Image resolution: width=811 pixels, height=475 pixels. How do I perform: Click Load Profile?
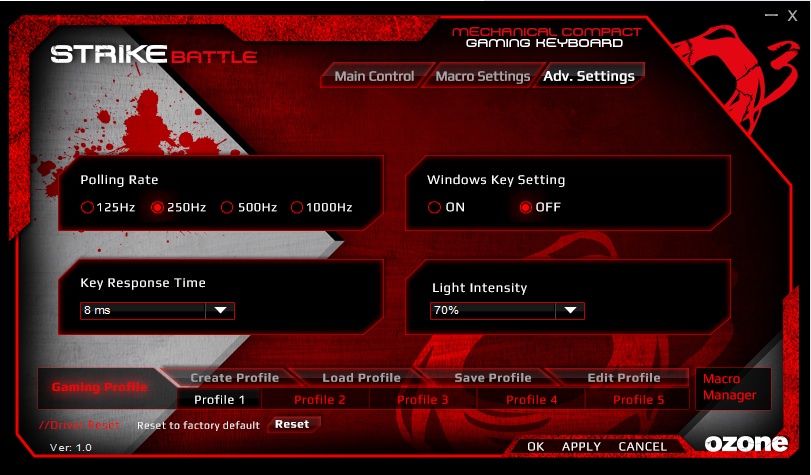pos(362,378)
